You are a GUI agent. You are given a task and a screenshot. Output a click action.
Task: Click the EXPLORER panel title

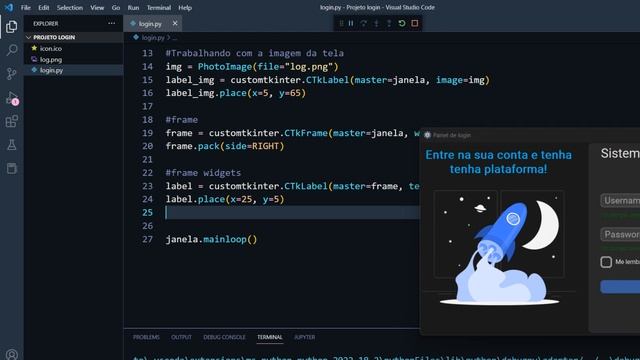point(46,24)
